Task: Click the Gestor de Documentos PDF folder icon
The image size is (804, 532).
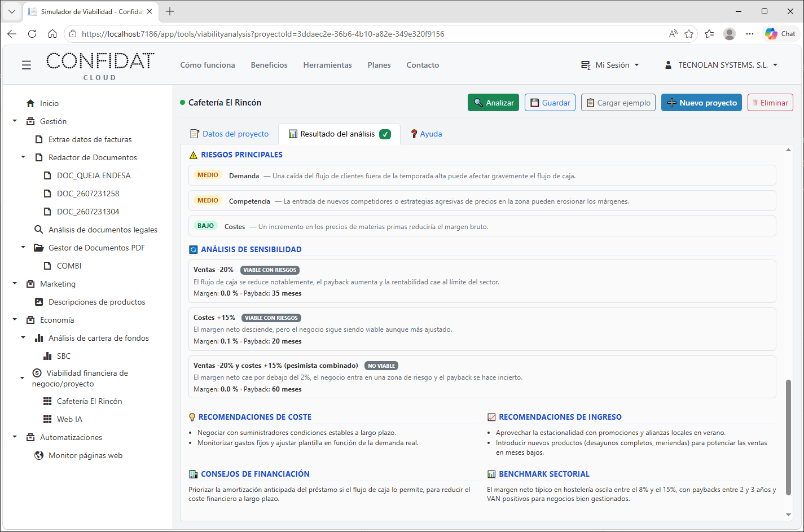Action: coord(39,248)
